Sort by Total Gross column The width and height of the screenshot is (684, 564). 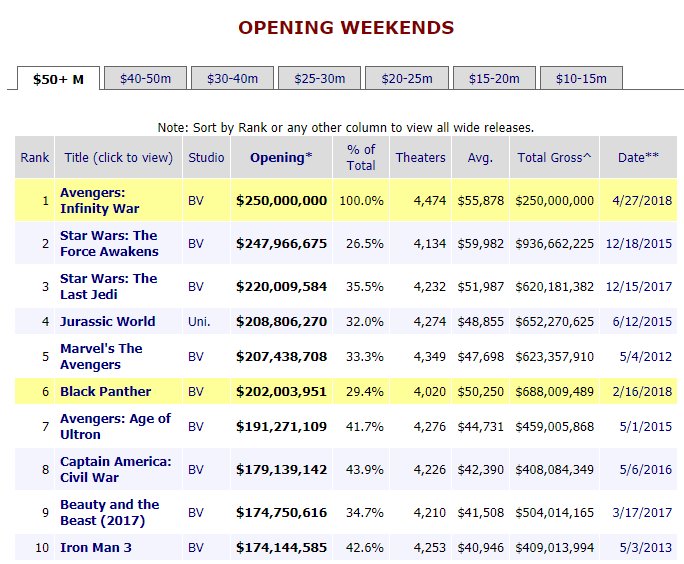554,158
